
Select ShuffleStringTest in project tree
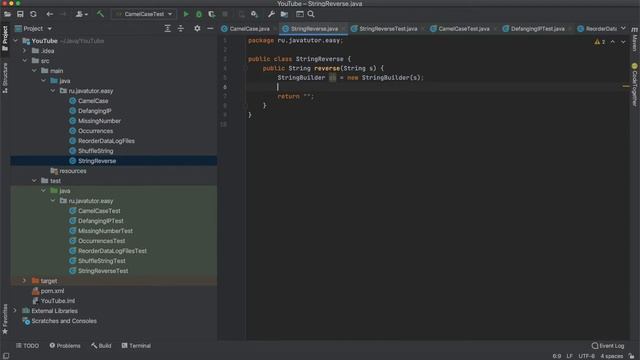click(102, 261)
